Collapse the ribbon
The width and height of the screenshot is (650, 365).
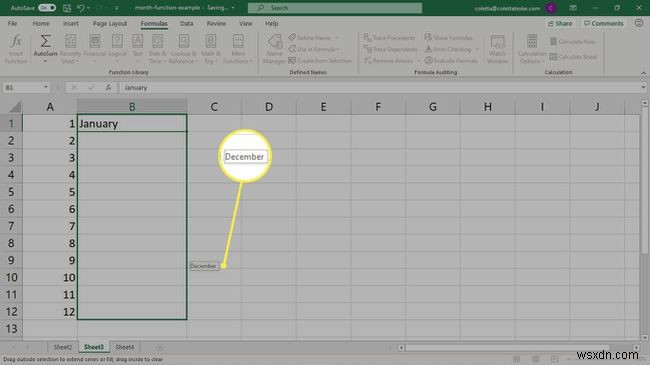tap(643, 73)
